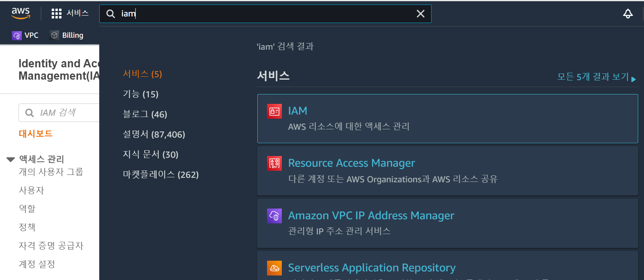Click the 다른 계정 또는 AWS Organizations description
This screenshot has height=280, width=644.
393,179
